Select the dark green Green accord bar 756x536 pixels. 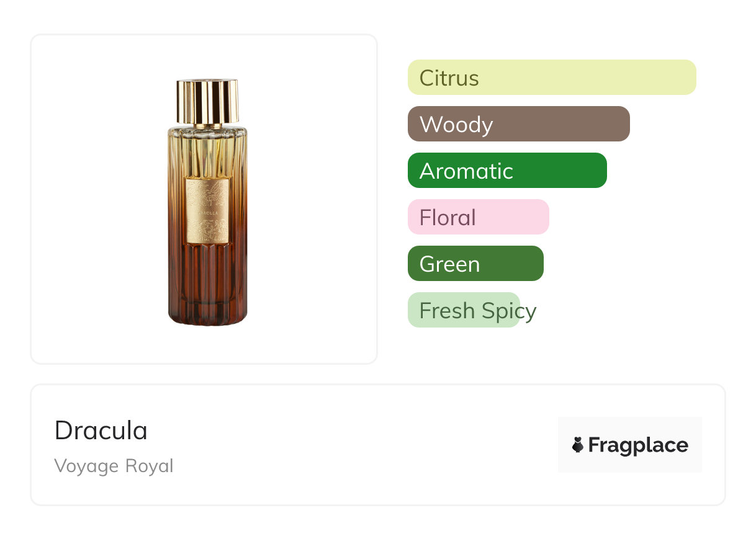pyautogui.click(x=475, y=264)
